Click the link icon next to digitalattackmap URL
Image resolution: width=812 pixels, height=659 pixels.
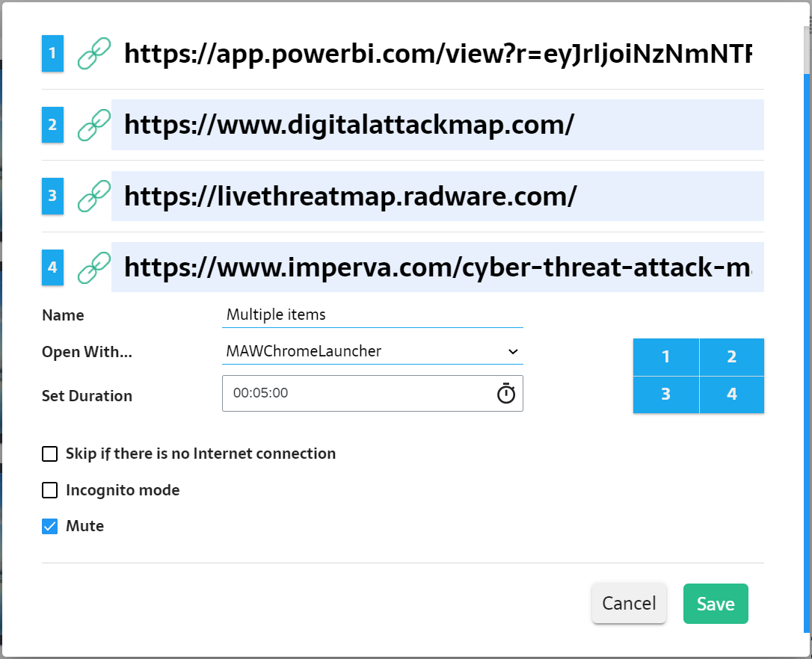coord(94,125)
